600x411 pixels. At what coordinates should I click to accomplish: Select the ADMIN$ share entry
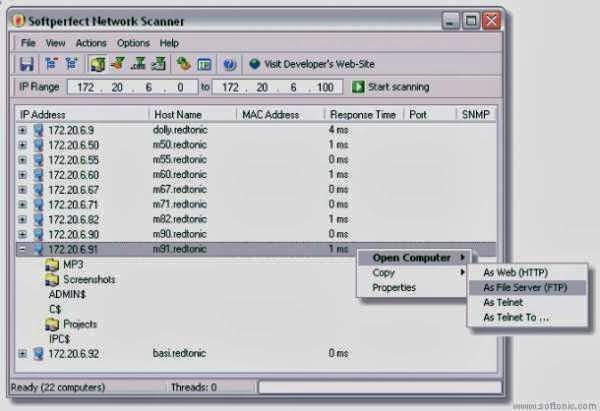click(67, 294)
